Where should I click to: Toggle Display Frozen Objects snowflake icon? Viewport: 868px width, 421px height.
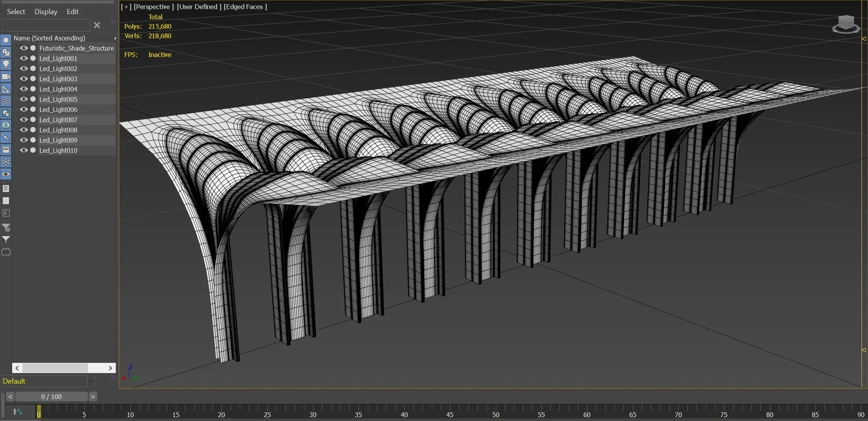[x=6, y=162]
